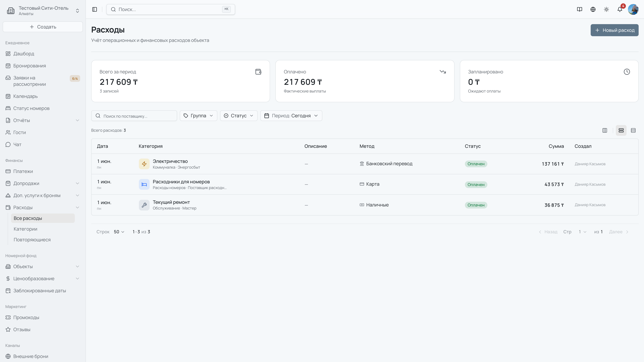Click the Новый расход button
The height and width of the screenshot is (362, 644).
(614, 30)
